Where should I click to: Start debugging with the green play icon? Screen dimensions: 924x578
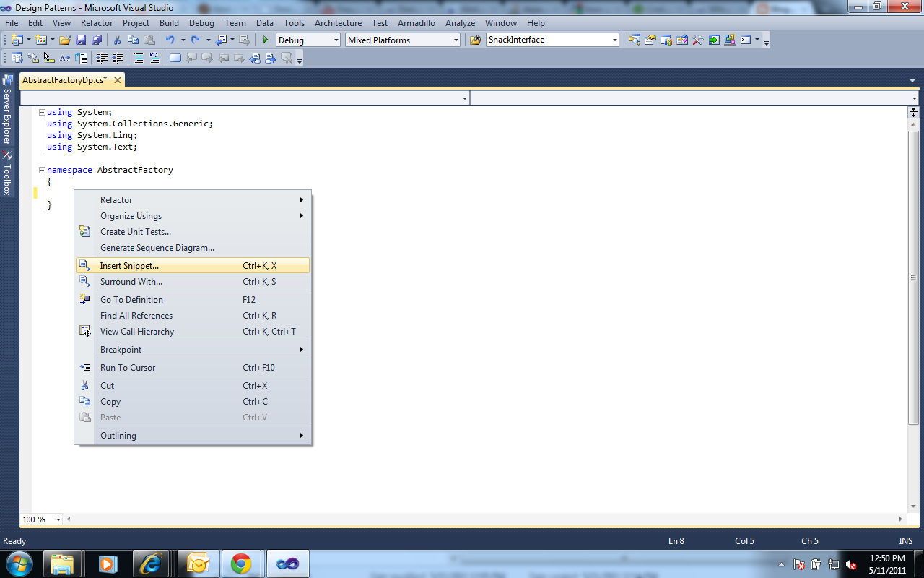click(x=266, y=40)
